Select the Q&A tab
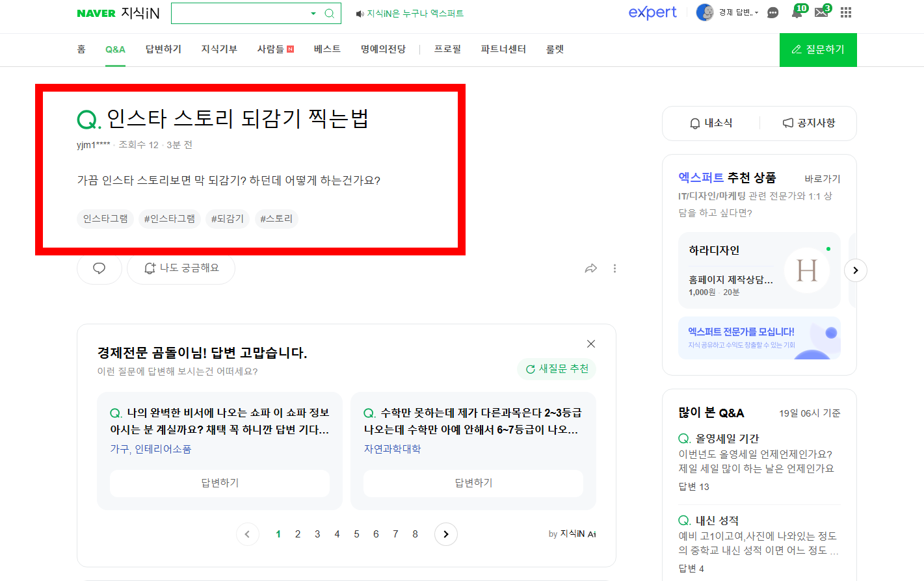Viewport: 924px width, 581px height. tap(115, 49)
